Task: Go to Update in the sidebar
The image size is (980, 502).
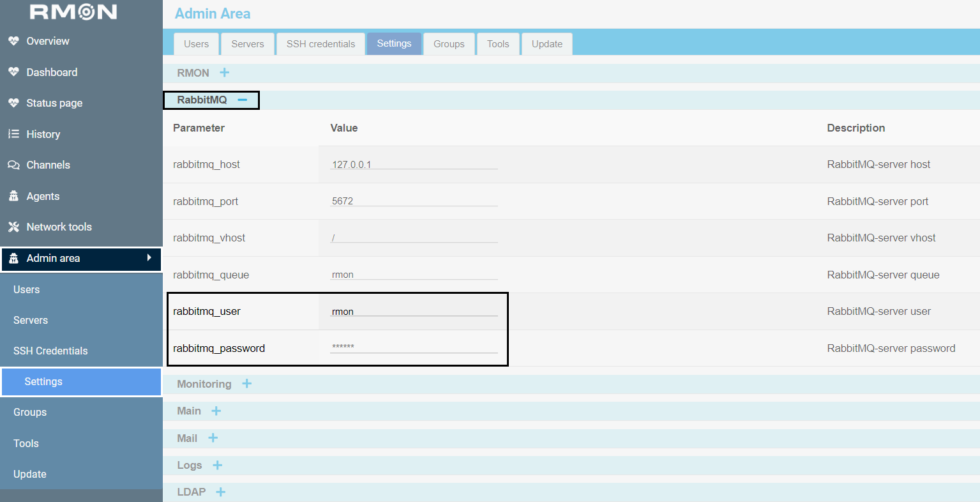Action: (x=30, y=474)
